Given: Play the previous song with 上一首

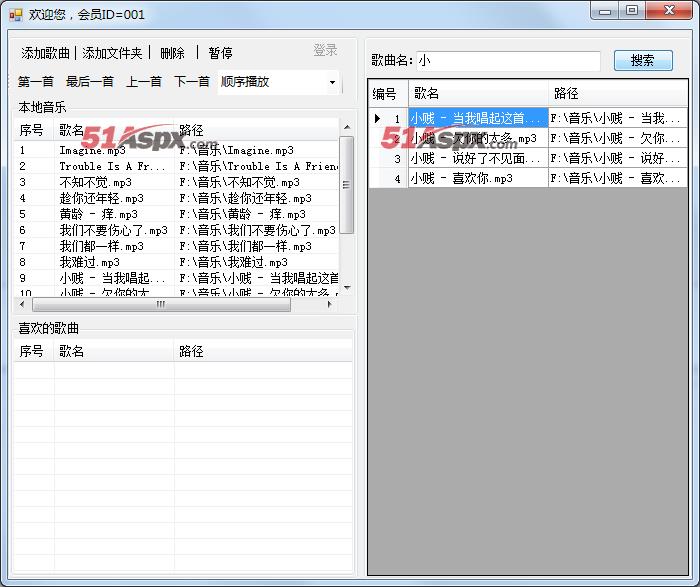Looking at the screenshot, I should 144,82.
